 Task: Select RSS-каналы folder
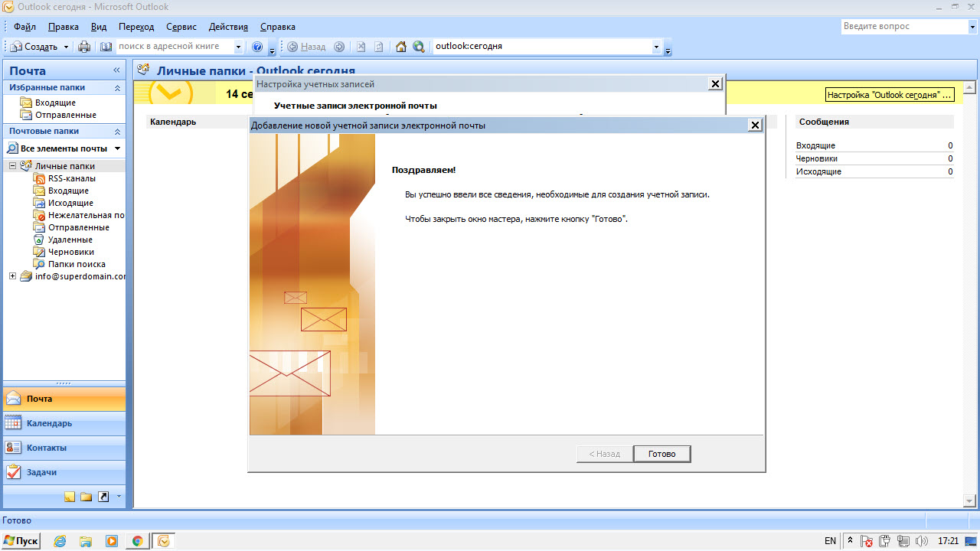click(x=72, y=178)
